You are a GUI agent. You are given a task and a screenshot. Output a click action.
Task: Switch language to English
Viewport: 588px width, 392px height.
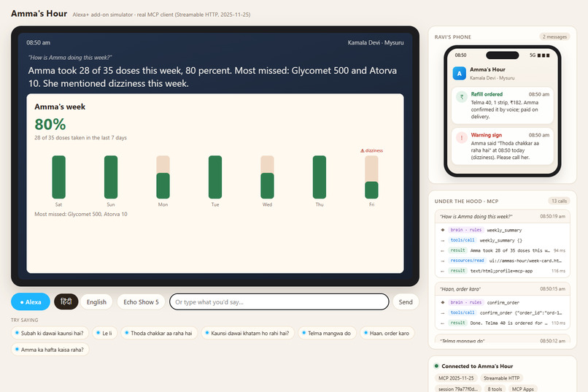[96, 302]
